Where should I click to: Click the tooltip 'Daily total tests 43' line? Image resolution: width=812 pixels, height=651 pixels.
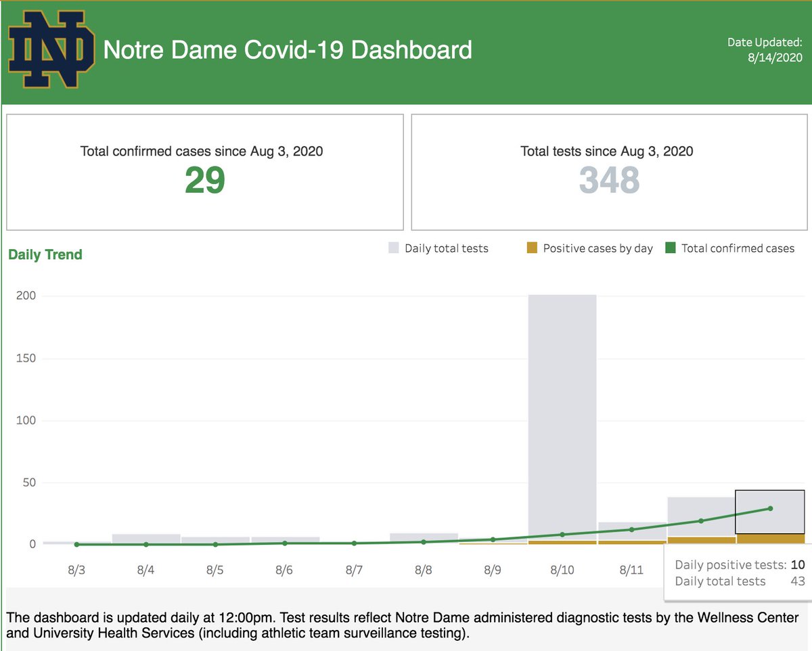pos(740,581)
